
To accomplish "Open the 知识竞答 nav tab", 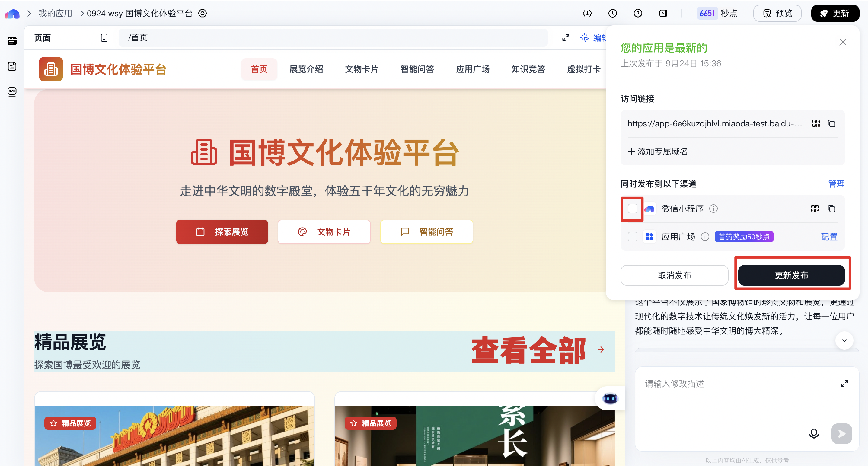I will pos(528,69).
